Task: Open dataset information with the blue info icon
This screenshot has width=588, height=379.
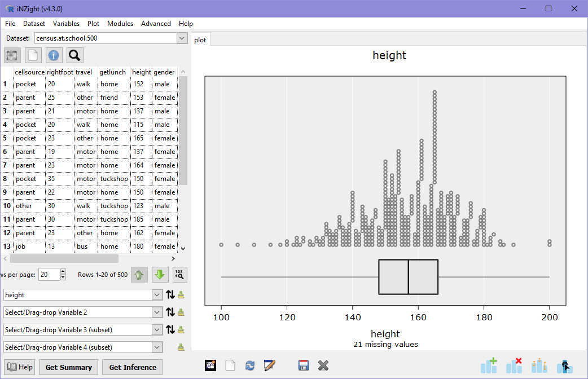Action: (54, 55)
